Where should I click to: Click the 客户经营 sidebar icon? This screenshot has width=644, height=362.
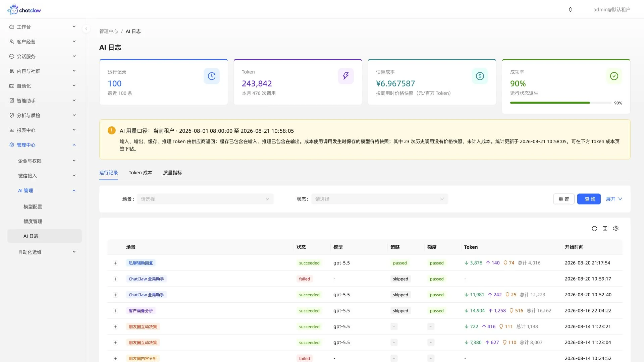12,42
